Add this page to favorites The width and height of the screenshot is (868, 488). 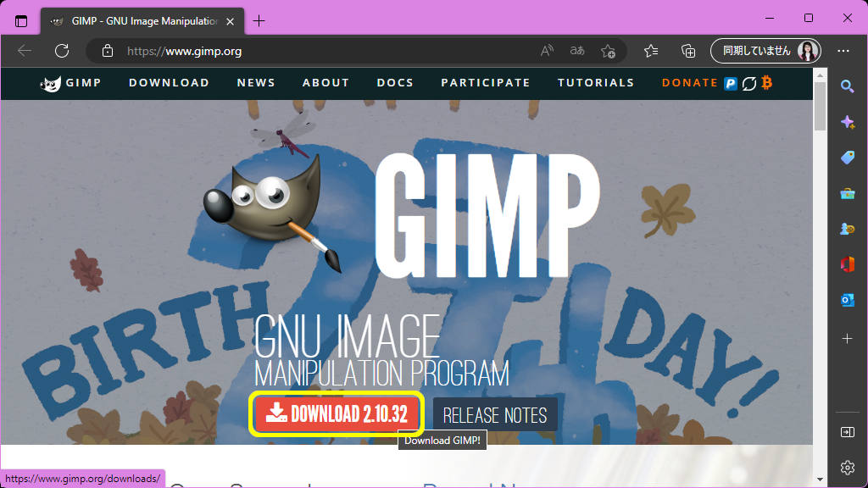click(609, 52)
